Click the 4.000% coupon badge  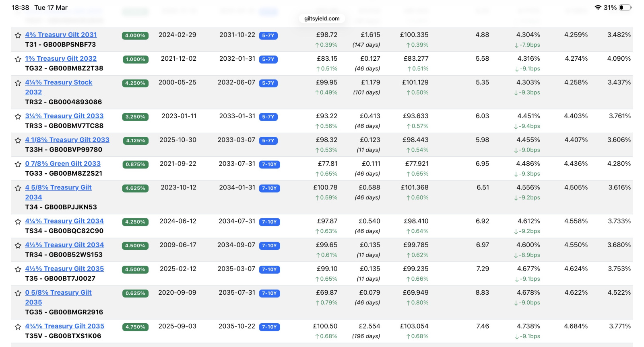click(135, 35)
